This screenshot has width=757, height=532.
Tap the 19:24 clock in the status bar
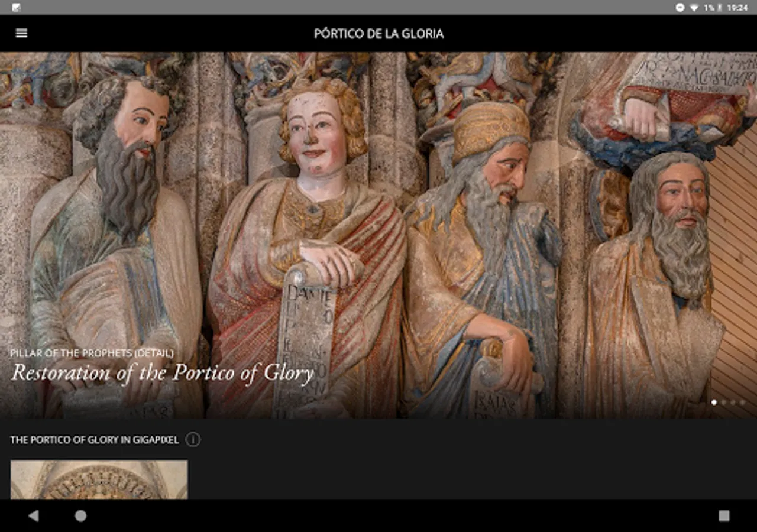[737, 8]
